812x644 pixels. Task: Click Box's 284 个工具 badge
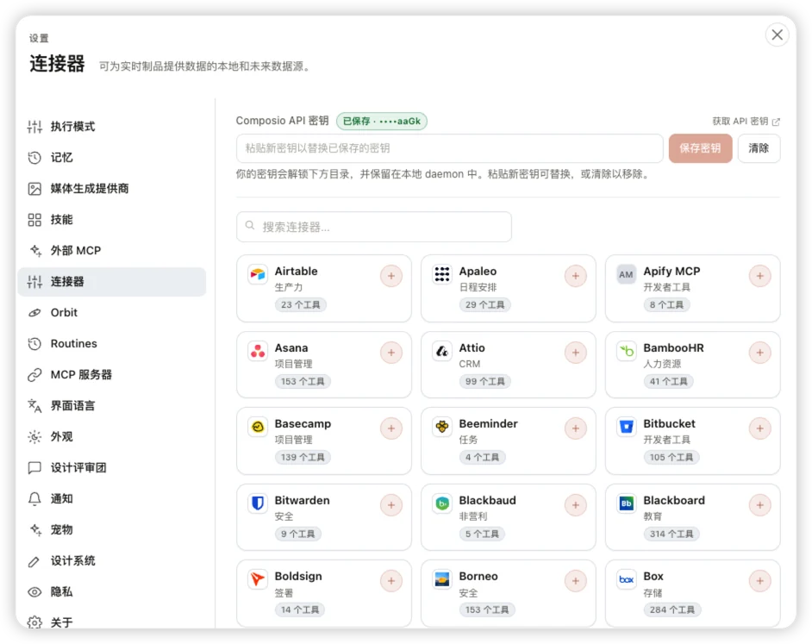pyautogui.click(x=671, y=610)
